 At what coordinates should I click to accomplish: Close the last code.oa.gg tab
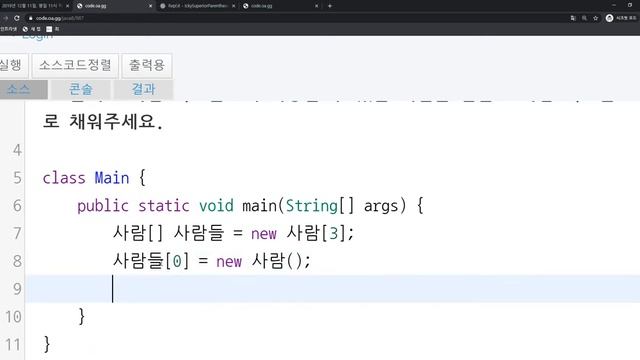(316, 6)
